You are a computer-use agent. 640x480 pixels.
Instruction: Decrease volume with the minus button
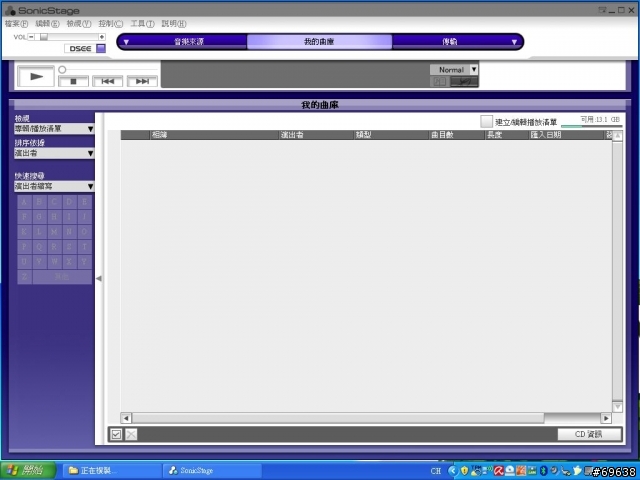click(x=31, y=37)
